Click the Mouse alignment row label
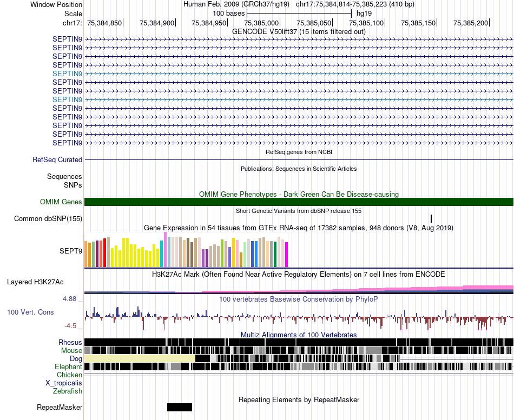This screenshot has height=420, width=514. click(x=71, y=351)
